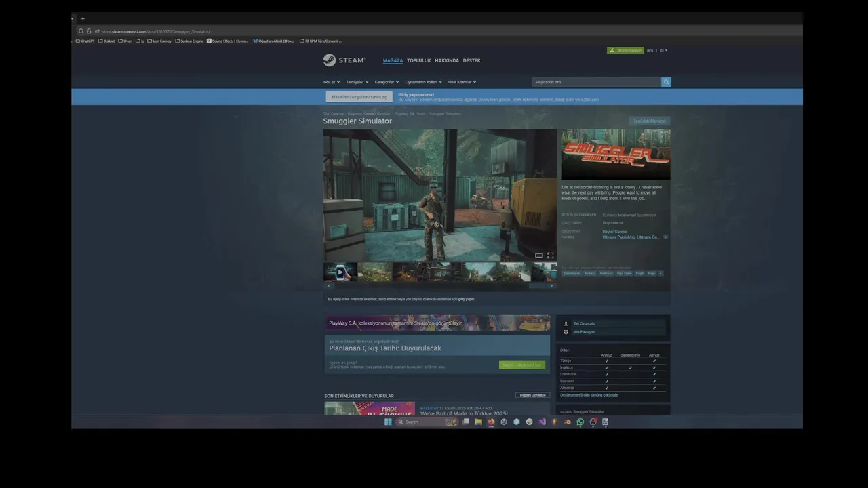Open the Sound Effects bookmark

pos(228,41)
